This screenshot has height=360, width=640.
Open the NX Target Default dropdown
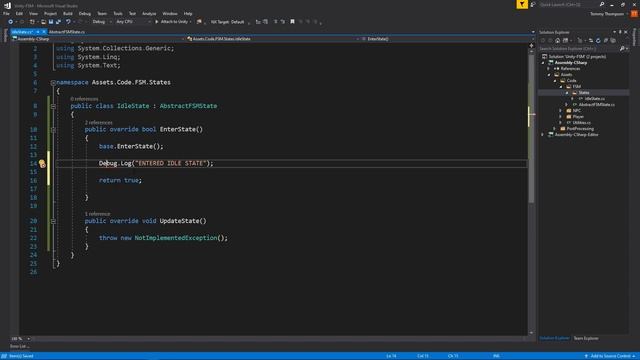pyautogui.click(x=229, y=22)
